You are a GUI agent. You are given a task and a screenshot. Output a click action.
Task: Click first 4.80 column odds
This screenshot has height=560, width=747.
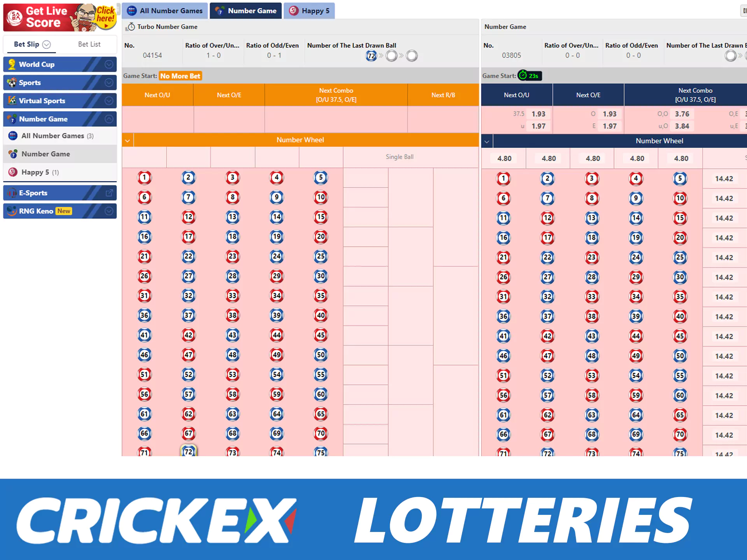(x=504, y=158)
